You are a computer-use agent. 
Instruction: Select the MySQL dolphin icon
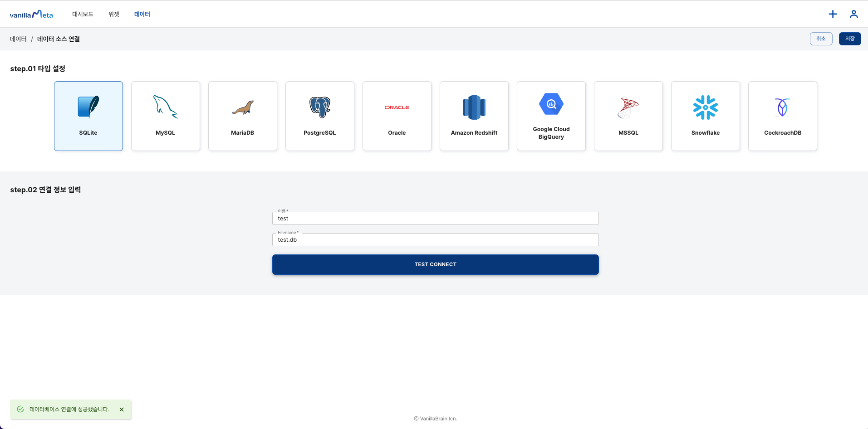166,107
